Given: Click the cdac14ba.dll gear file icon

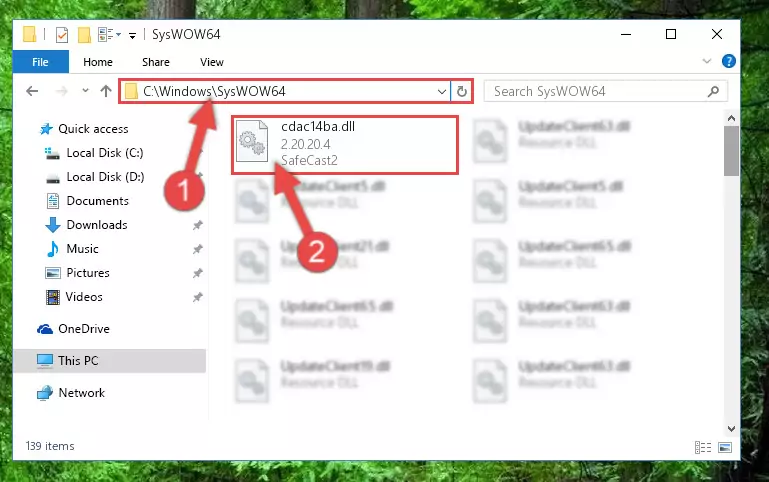Looking at the screenshot, I should coord(252,142).
